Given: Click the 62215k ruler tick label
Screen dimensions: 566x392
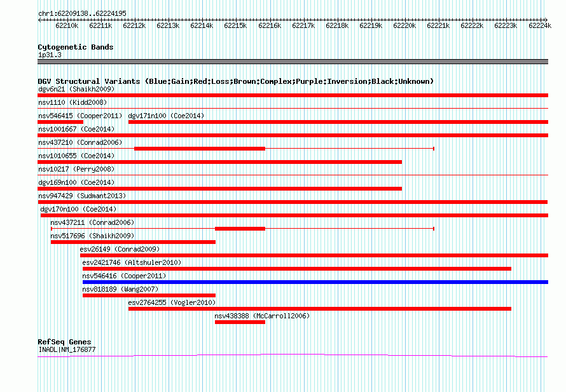Looking at the screenshot, I should (x=235, y=25).
